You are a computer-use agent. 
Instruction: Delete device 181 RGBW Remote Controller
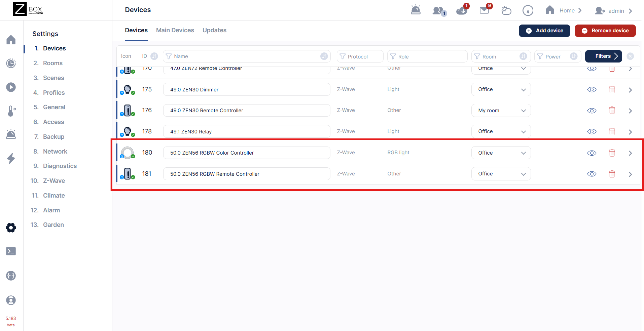tap(612, 174)
